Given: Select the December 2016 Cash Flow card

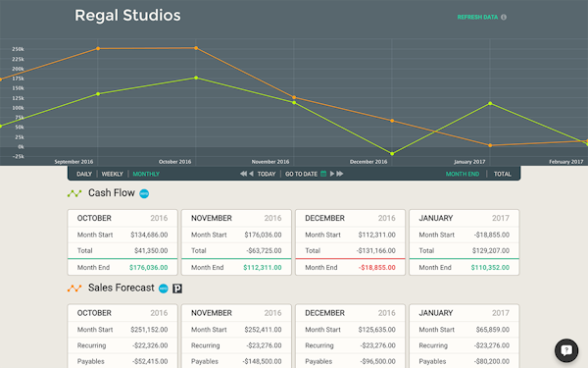Looking at the screenshot, I should [x=350, y=242].
